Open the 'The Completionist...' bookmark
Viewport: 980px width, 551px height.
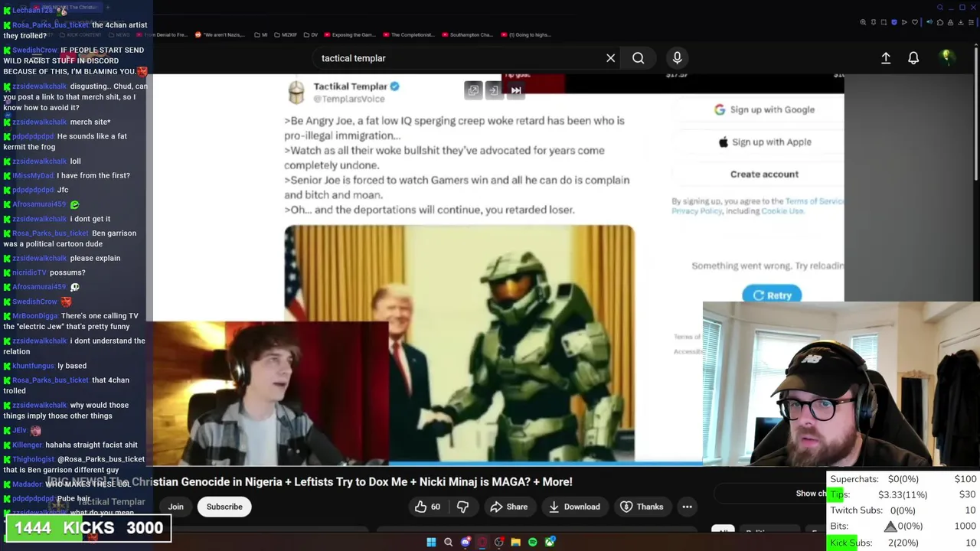click(408, 34)
